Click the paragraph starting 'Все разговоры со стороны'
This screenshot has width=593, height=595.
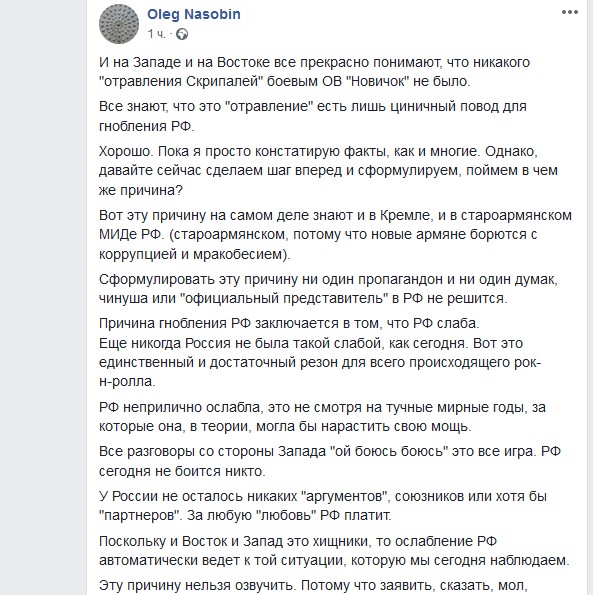coord(330,461)
